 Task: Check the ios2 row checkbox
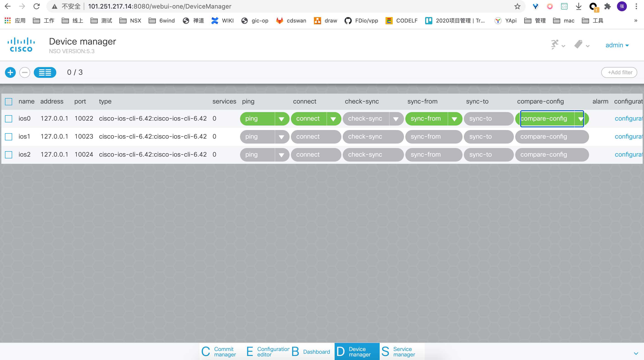click(9, 155)
